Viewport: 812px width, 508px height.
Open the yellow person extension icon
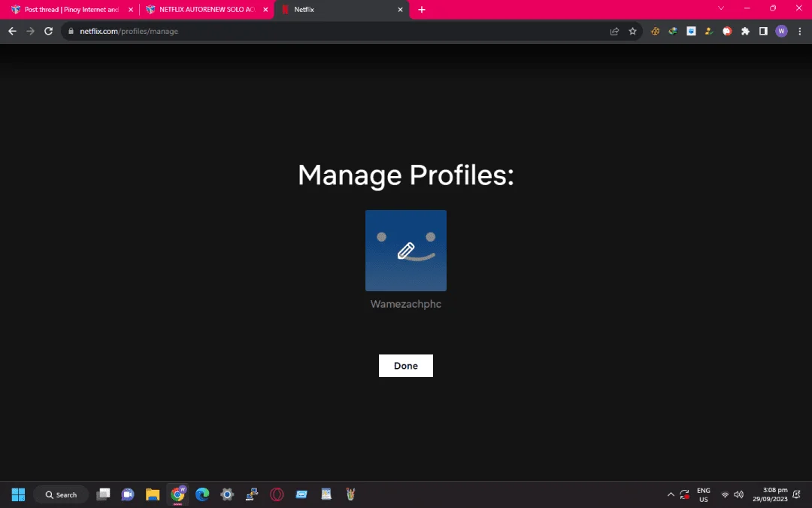click(709, 31)
